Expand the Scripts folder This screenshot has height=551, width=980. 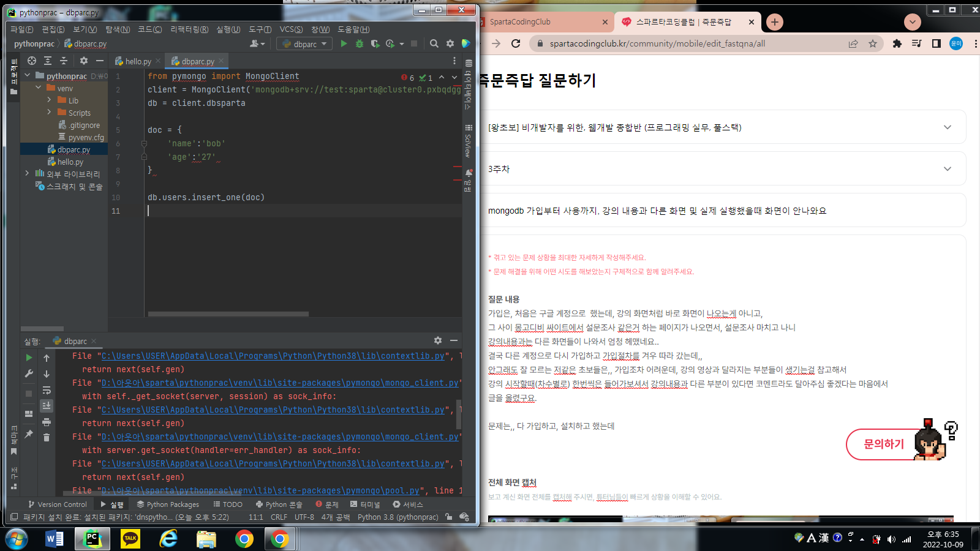tap(49, 113)
